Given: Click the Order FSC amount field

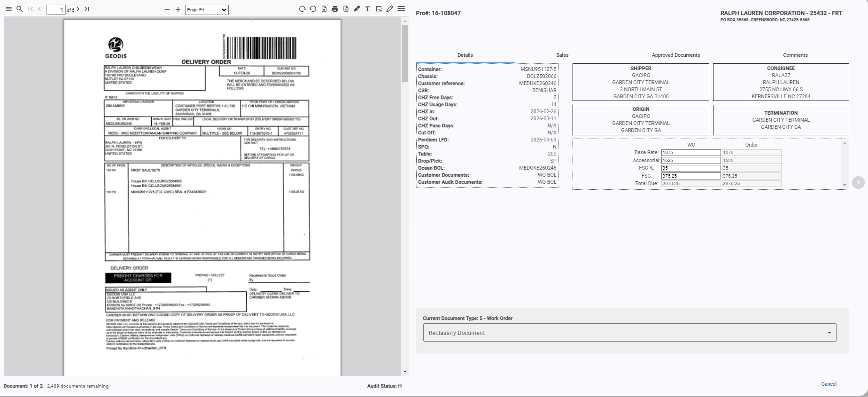Looking at the screenshot, I should [x=752, y=176].
